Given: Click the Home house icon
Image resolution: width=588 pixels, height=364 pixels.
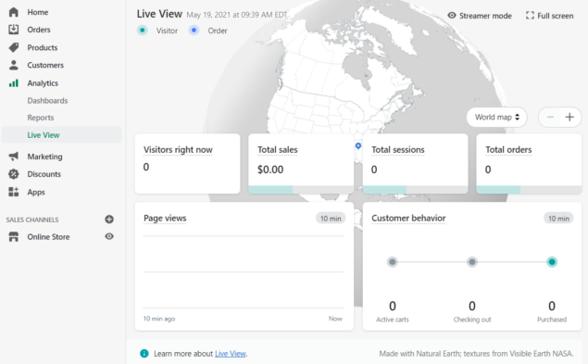Looking at the screenshot, I should pyautogui.click(x=14, y=12).
